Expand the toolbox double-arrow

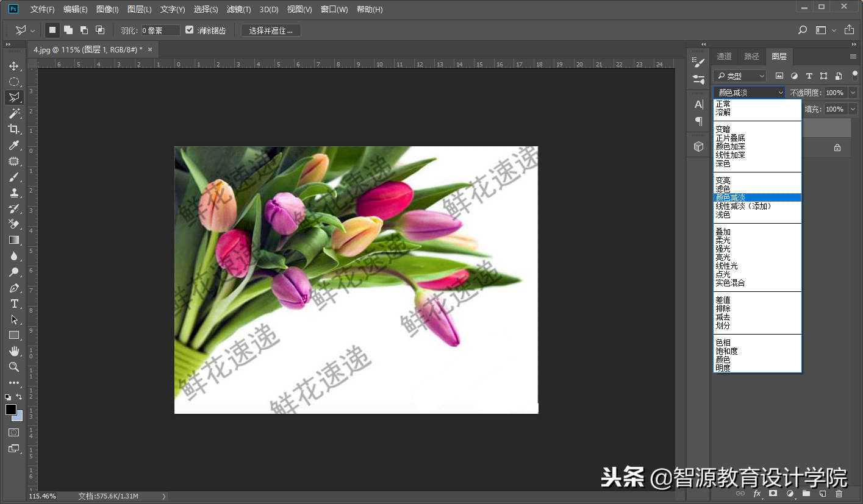tap(8, 44)
